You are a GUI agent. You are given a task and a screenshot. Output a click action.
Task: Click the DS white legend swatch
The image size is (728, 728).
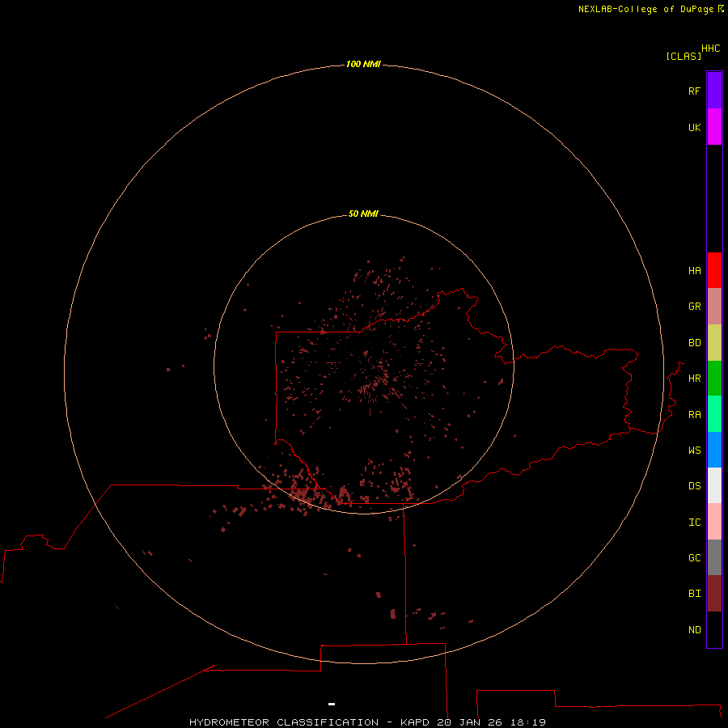click(x=714, y=485)
